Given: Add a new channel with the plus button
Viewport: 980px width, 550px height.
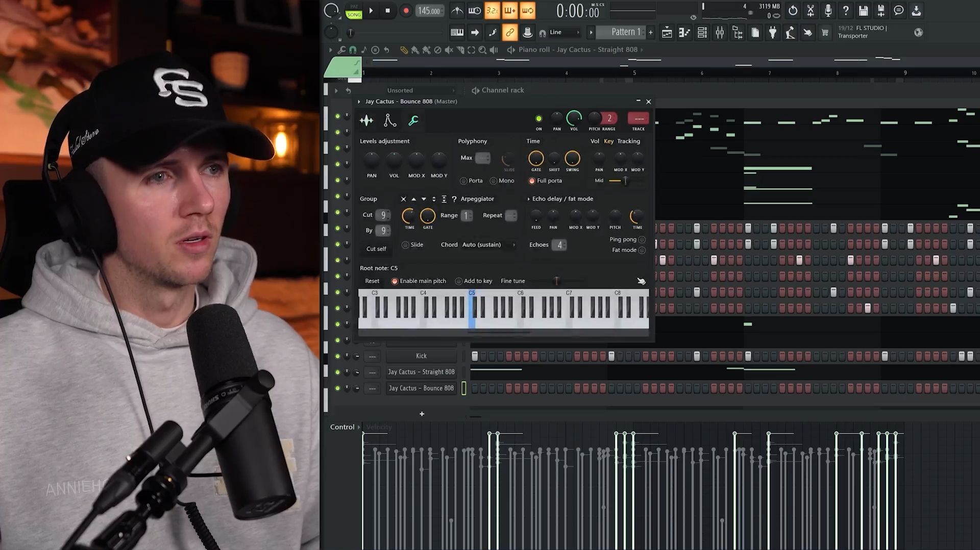Looking at the screenshot, I should [x=422, y=414].
